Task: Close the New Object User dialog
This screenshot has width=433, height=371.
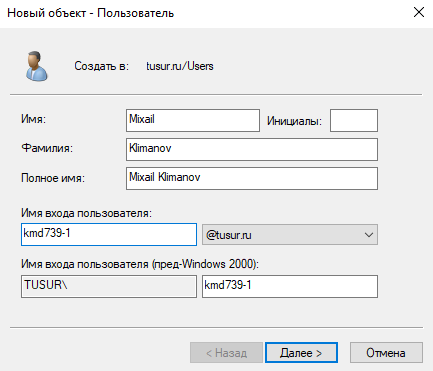Action: coord(419,12)
